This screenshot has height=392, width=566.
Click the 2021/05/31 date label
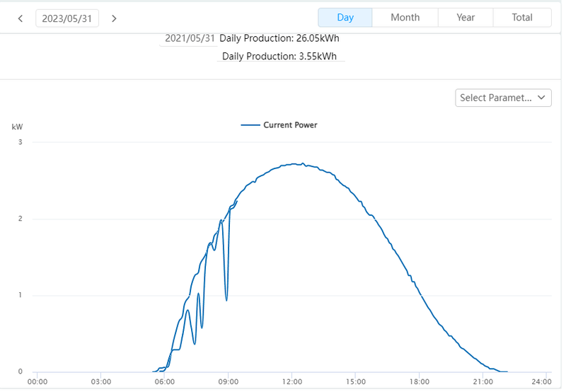coord(190,38)
